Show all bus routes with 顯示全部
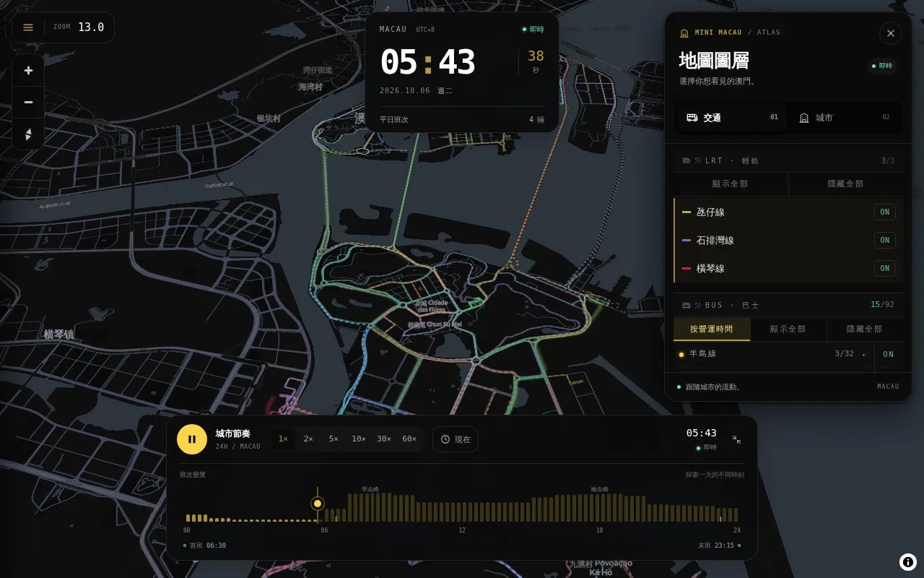This screenshot has height=578, width=924. click(788, 329)
